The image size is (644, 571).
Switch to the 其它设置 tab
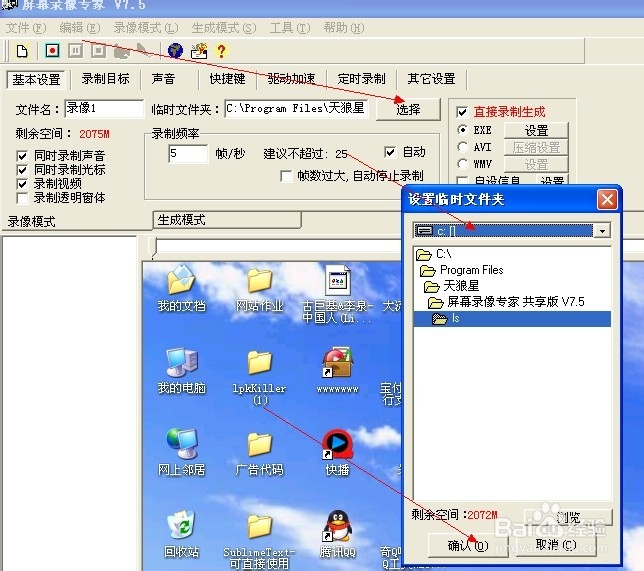pos(431,79)
